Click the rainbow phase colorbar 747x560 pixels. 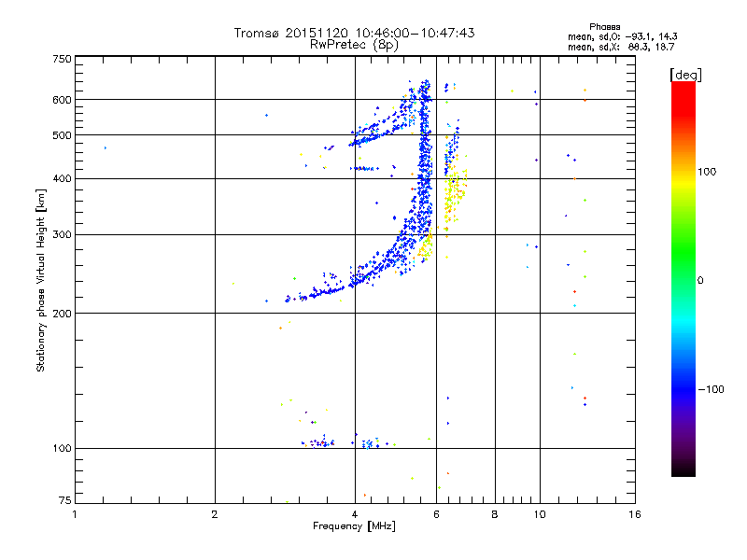684,279
